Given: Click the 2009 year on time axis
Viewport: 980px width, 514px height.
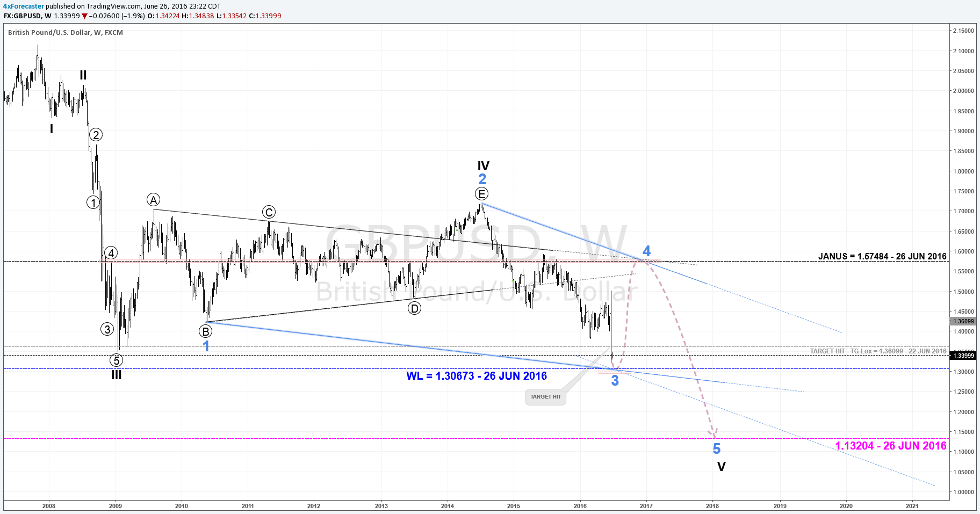Looking at the screenshot, I should 116,505.
